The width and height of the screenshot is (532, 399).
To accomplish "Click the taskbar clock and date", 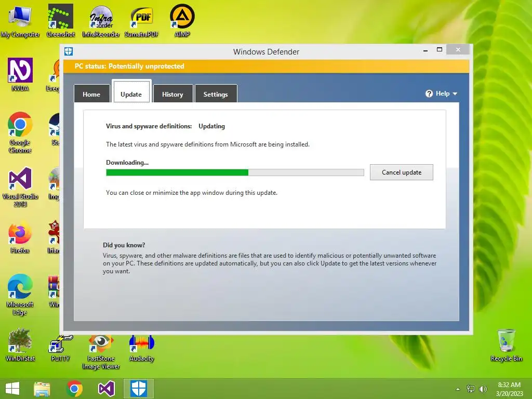I will [509, 389].
